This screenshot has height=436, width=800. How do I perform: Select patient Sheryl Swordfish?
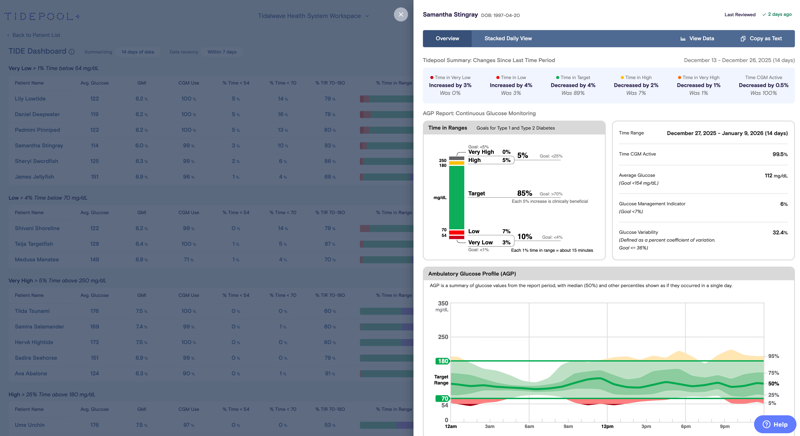36,161
